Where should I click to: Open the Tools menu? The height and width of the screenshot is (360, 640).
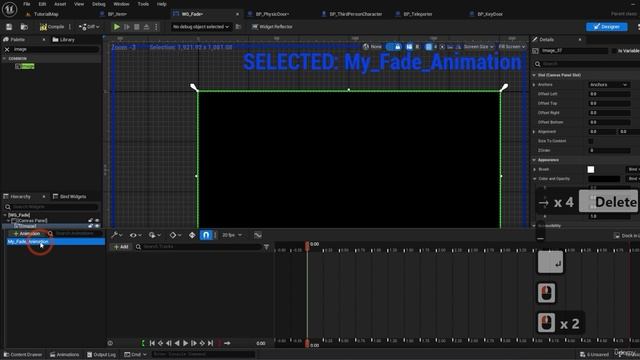(143, 4)
